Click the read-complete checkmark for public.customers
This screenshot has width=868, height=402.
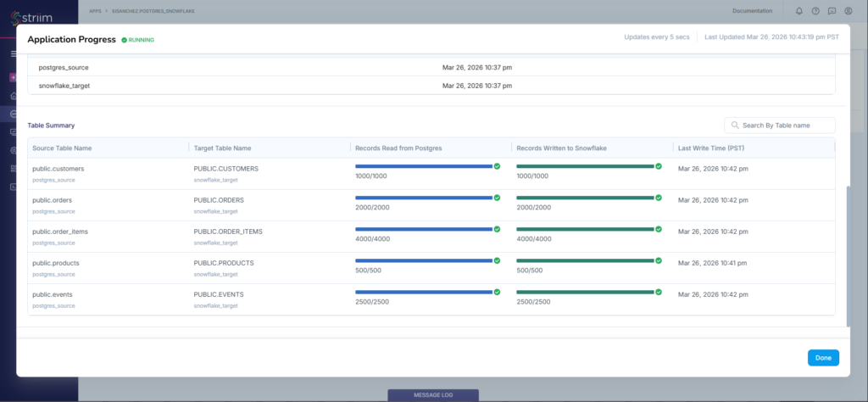tap(497, 166)
